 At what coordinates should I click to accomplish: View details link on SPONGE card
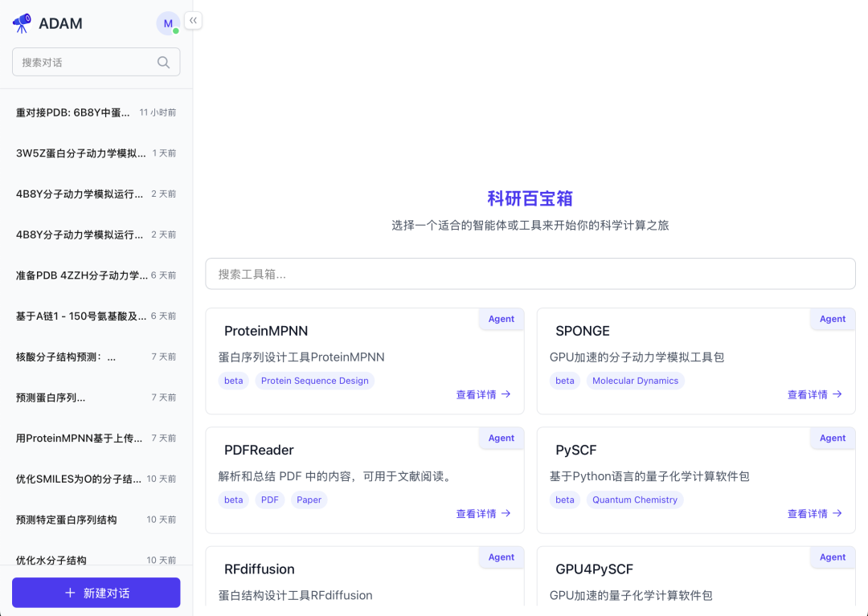814,394
